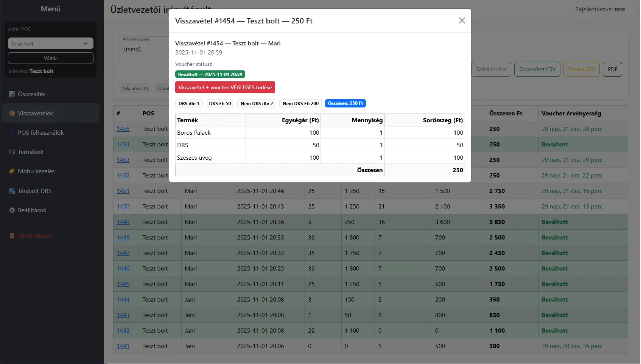Click the POS felhasználók person icon
This screenshot has height=364, width=641.
click(12, 132)
